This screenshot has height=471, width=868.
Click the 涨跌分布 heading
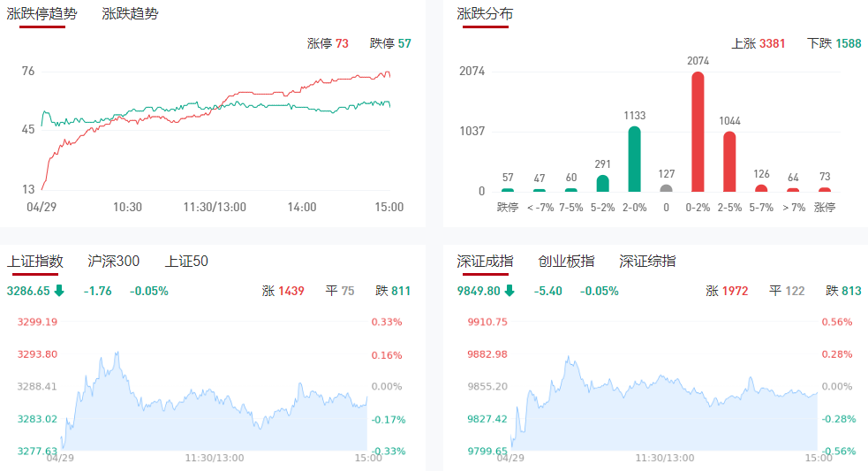click(485, 14)
